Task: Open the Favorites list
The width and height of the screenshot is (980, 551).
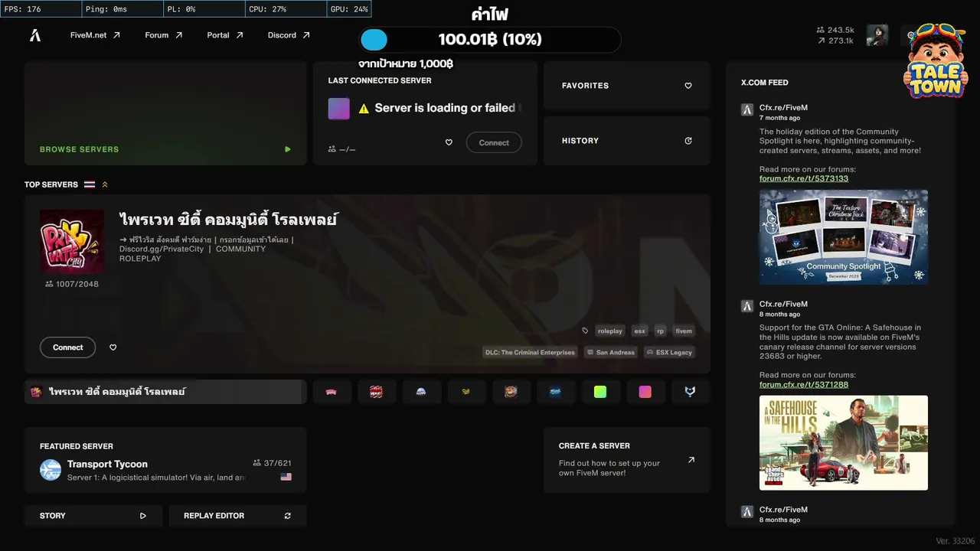Action: click(x=627, y=86)
